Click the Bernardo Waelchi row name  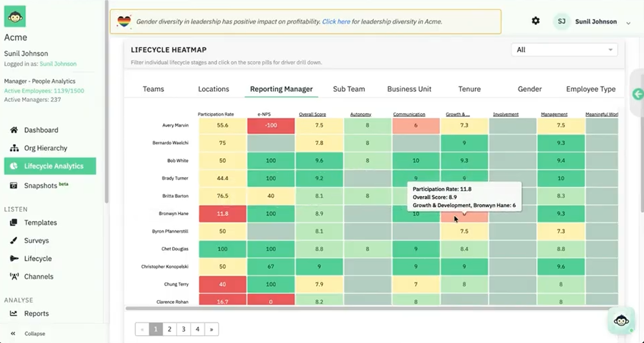tap(170, 143)
